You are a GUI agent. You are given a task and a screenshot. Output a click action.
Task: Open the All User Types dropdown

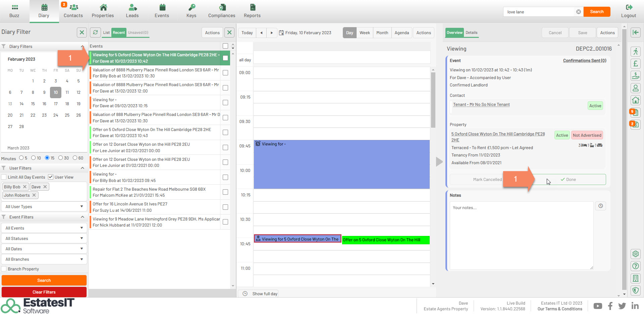(x=44, y=207)
